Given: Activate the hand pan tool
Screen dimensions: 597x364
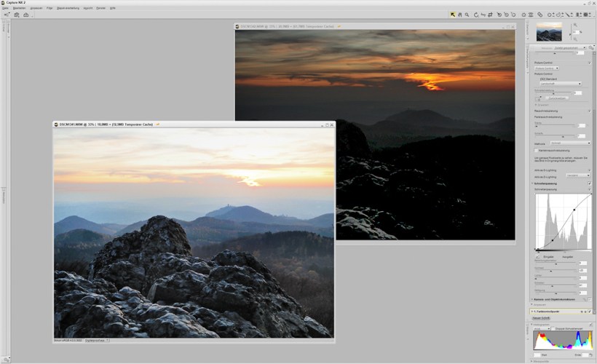Looking at the screenshot, I should tap(460, 15).
